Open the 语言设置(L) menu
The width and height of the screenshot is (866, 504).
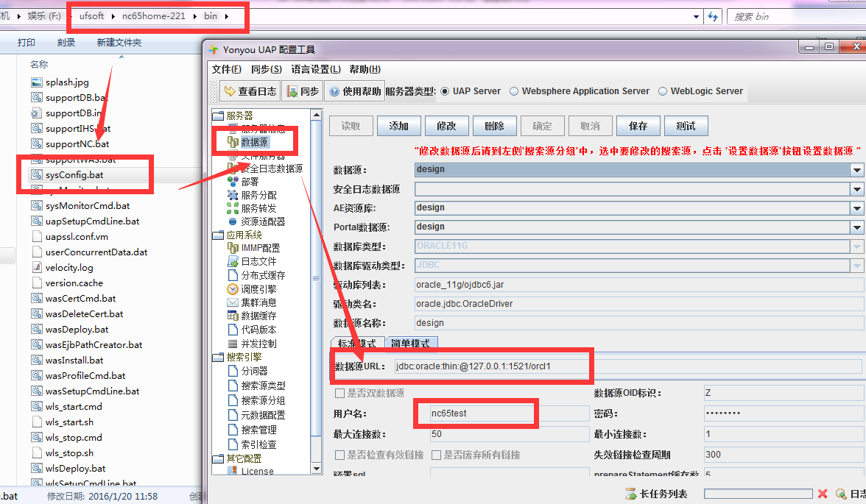click(316, 69)
